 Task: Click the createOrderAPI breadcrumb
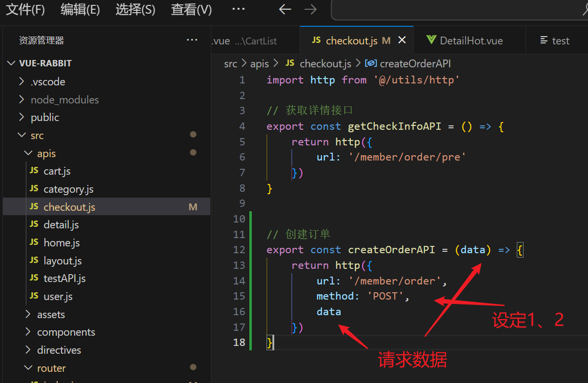point(415,63)
